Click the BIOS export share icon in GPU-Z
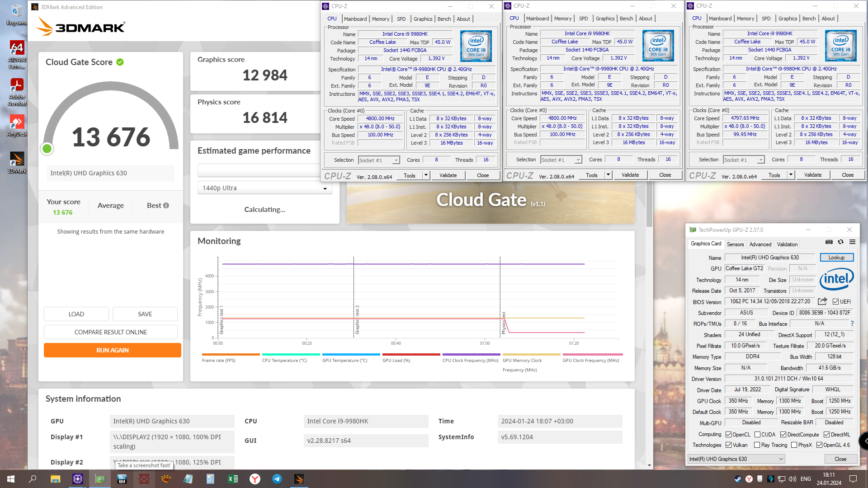Screen dimensions: 868x488 click(822, 301)
